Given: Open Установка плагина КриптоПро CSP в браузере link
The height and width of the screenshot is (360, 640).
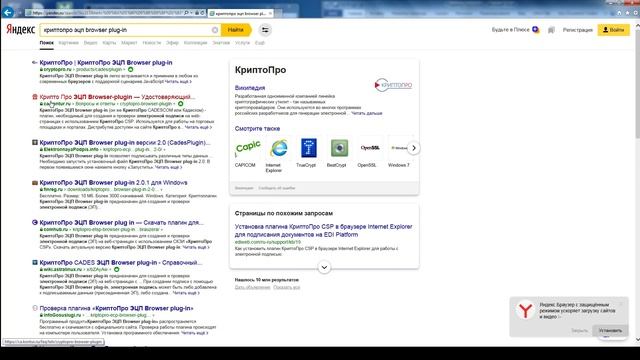Looking at the screenshot, I should (x=323, y=231).
